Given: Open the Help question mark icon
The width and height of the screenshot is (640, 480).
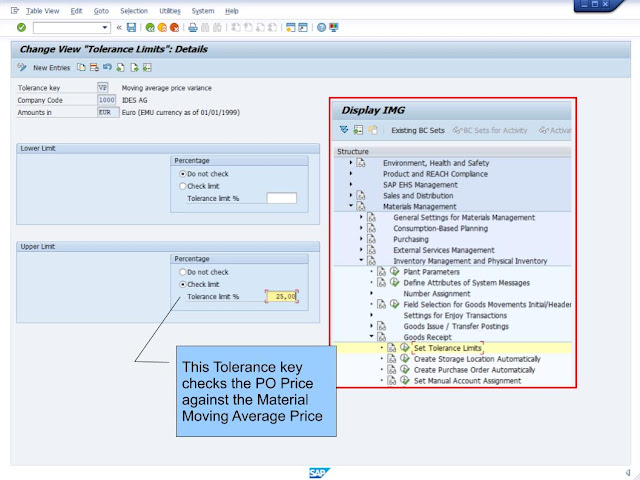Looking at the screenshot, I should pos(321,27).
